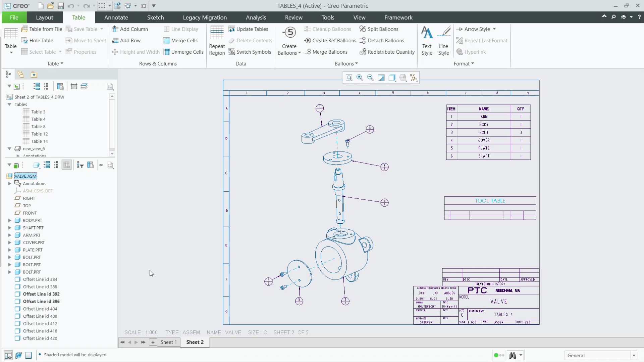The image size is (644, 362).
Task: Click the Zoom Out icon in graphics toolbar
Action: coord(370,78)
